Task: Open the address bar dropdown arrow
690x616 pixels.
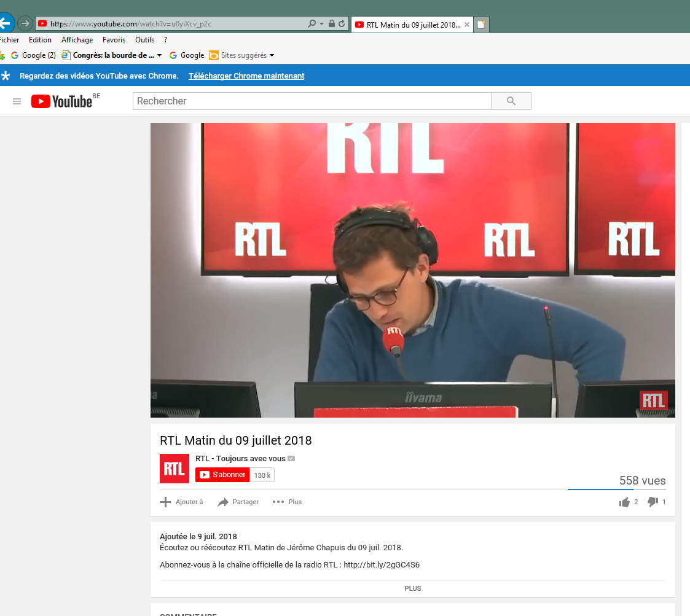Action: 322,24
